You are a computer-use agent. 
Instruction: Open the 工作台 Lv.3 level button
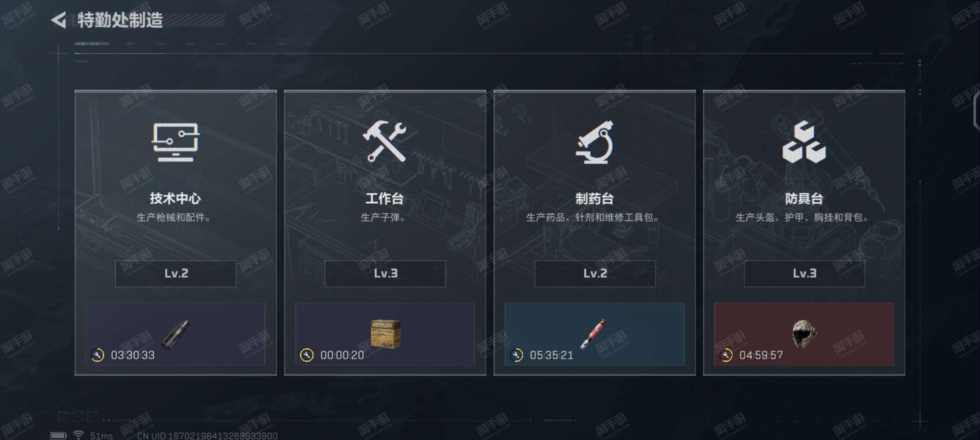coord(385,273)
